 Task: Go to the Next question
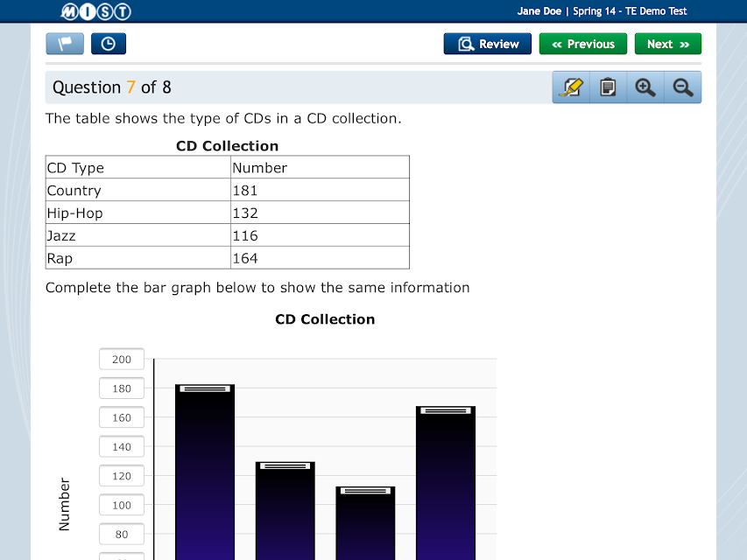click(668, 44)
